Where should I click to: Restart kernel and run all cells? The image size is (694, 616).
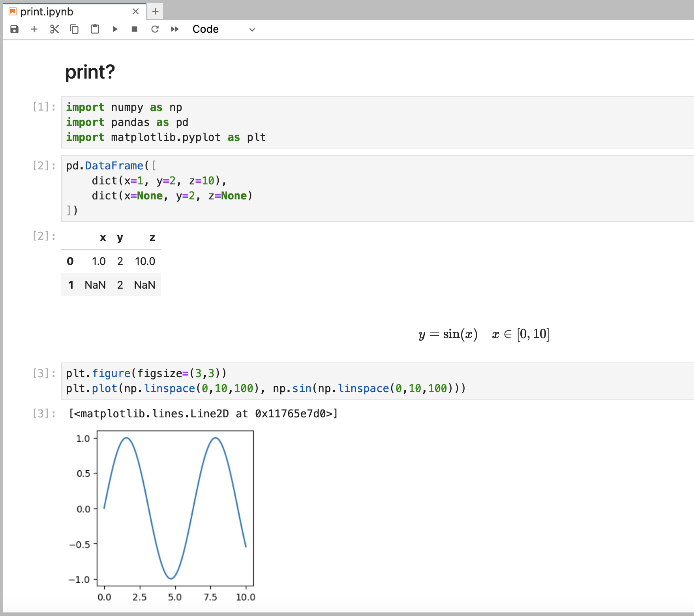point(175,29)
